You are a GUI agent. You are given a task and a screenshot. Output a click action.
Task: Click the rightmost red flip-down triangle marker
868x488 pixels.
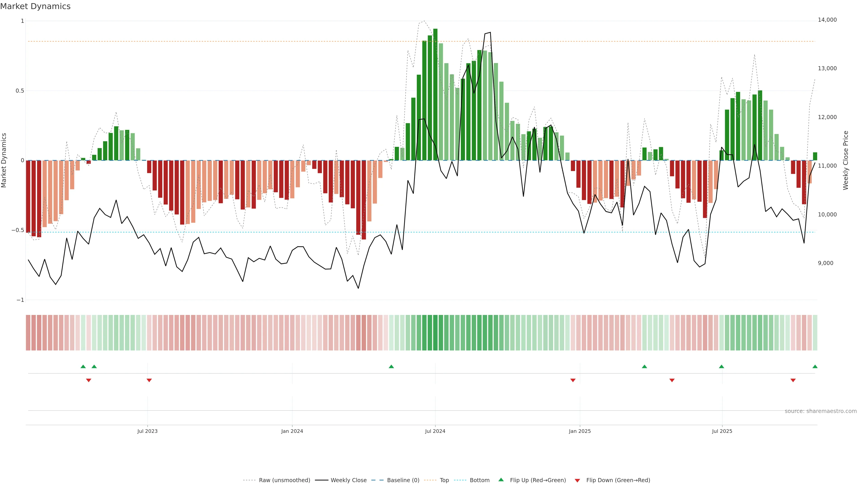[793, 380]
